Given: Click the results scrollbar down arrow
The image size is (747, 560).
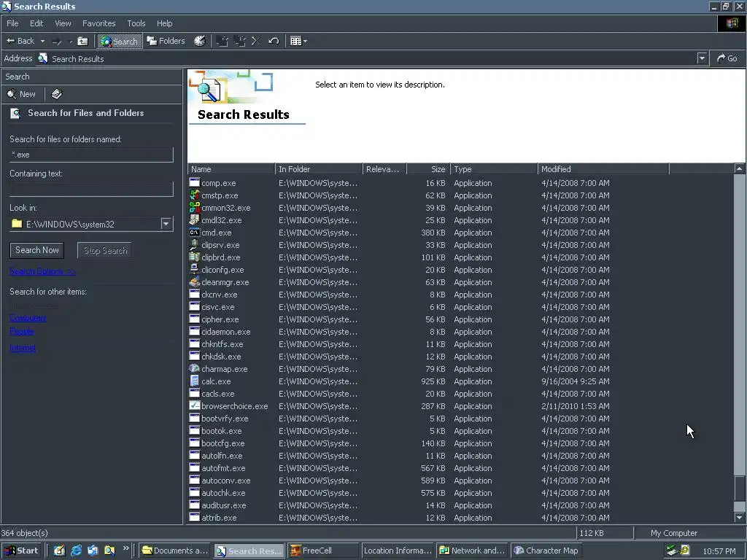Looking at the screenshot, I should click(x=740, y=517).
